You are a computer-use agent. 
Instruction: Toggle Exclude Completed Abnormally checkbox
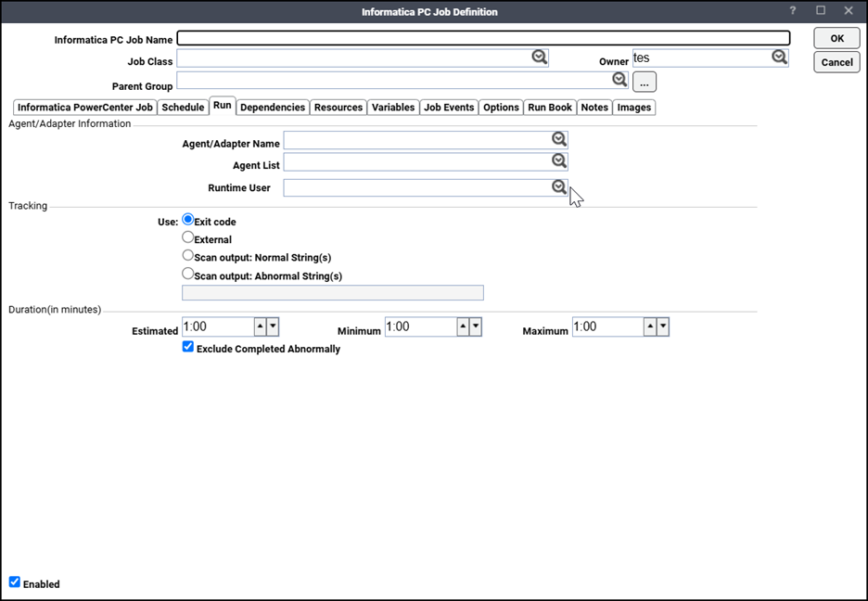click(x=188, y=347)
